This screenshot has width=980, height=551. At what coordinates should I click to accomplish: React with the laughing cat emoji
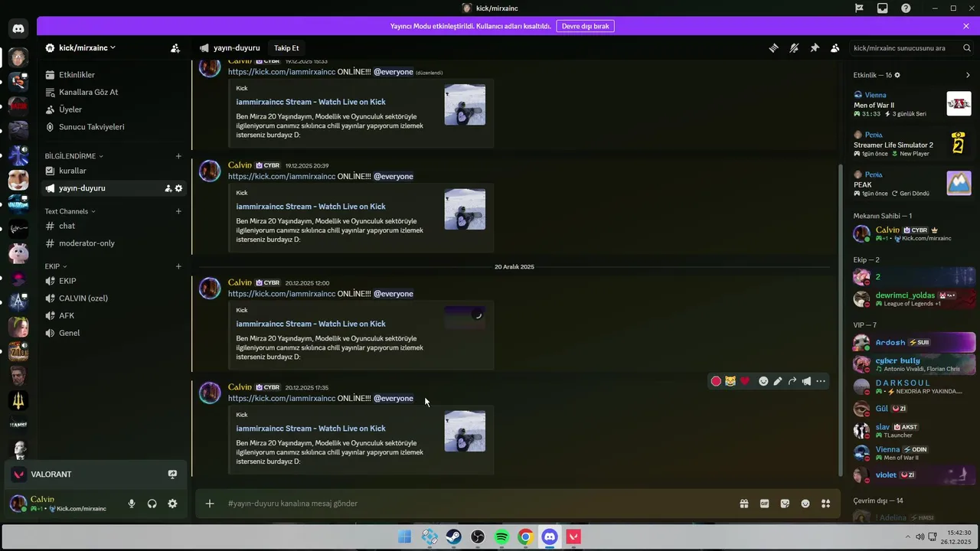730,381
